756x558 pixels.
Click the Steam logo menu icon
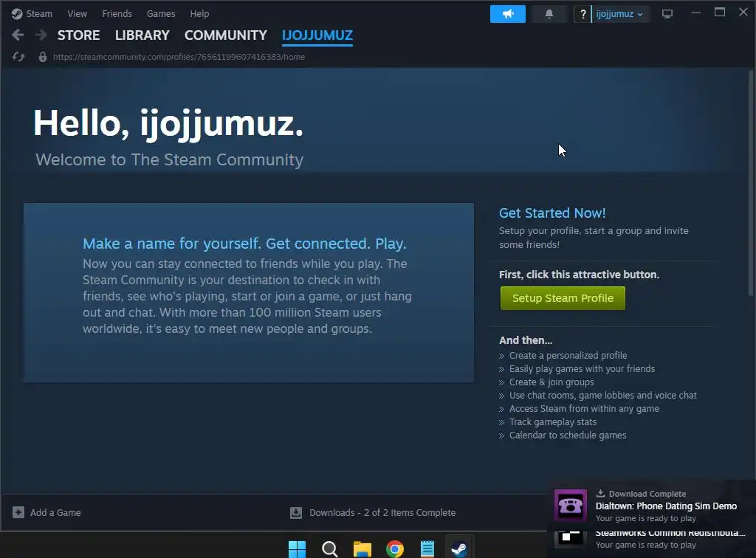point(17,14)
